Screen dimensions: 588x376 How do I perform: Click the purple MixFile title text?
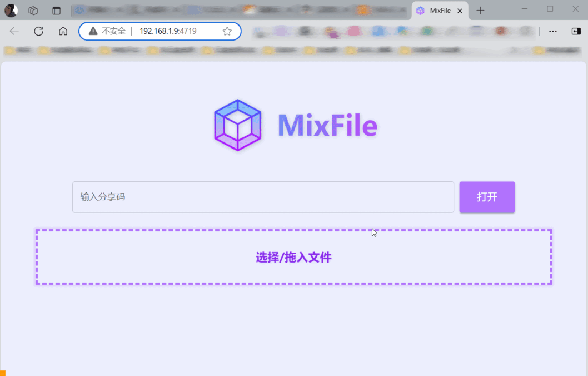[x=327, y=126]
